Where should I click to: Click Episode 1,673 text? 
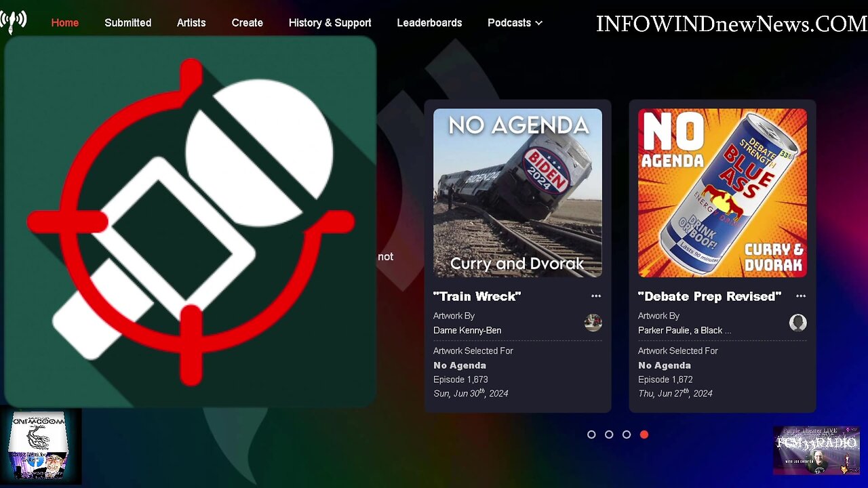(460, 380)
